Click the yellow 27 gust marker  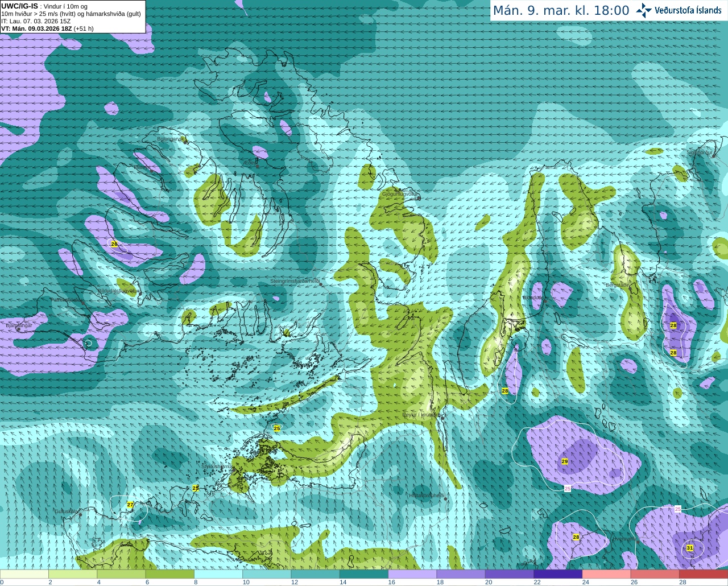click(130, 505)
